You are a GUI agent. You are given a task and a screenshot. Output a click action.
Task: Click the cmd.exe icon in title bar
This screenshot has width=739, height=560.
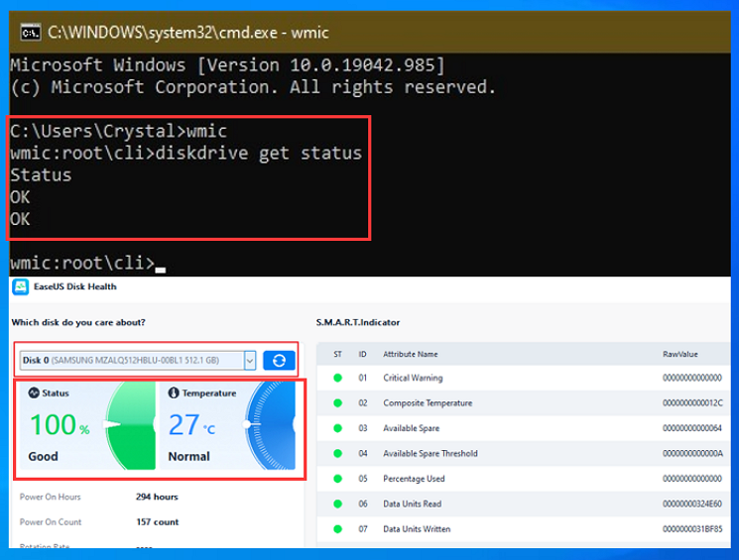31,33
